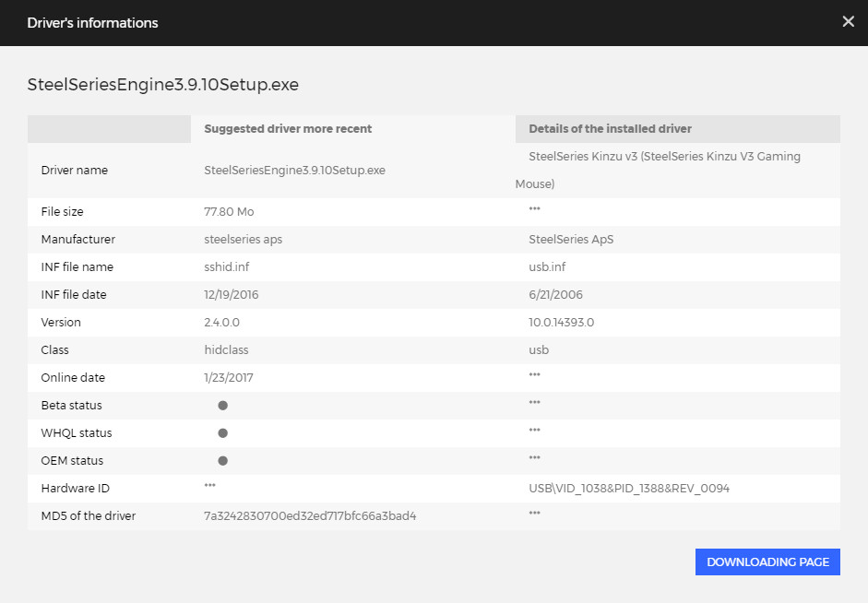868x603 pixels.
Task: Click the 'Suggested driver more recent' column header
Action: click(288, 129)
